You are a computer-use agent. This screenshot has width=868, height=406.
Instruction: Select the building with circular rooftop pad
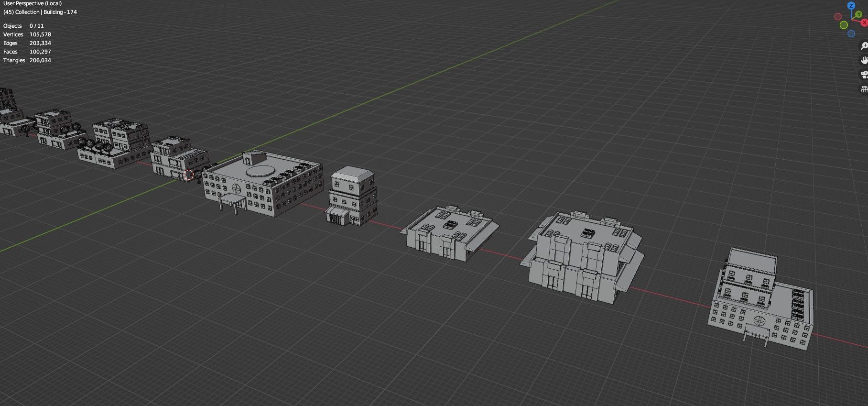point(264,184)
